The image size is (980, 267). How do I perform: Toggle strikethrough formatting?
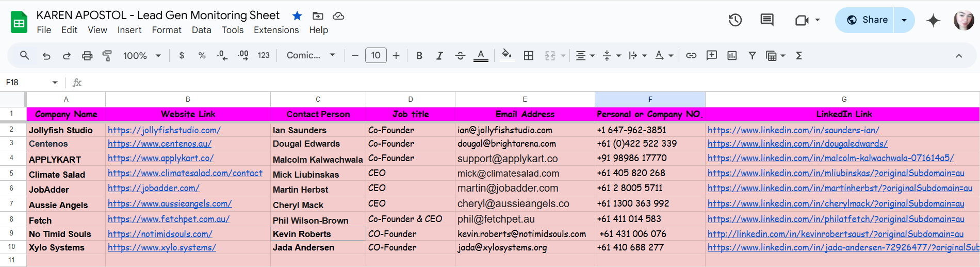point(460,56)
